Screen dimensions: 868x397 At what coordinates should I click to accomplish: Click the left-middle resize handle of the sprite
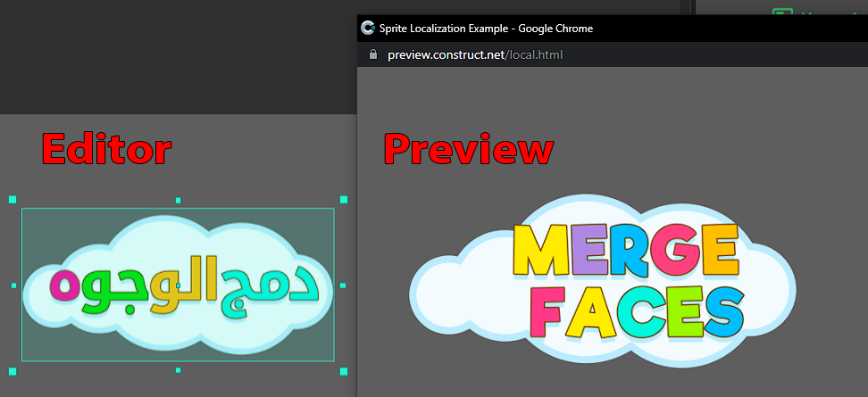(13, 285)
